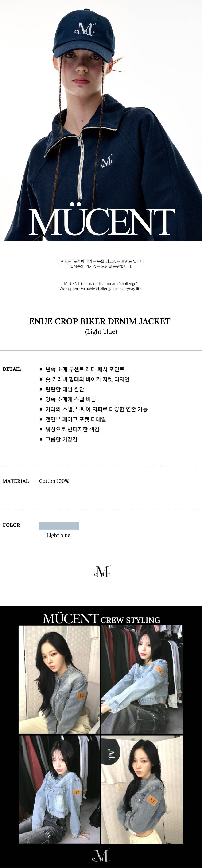Click the Cotton 100% material text
This screenshot has width=202, height=868.
coord(54,481)
